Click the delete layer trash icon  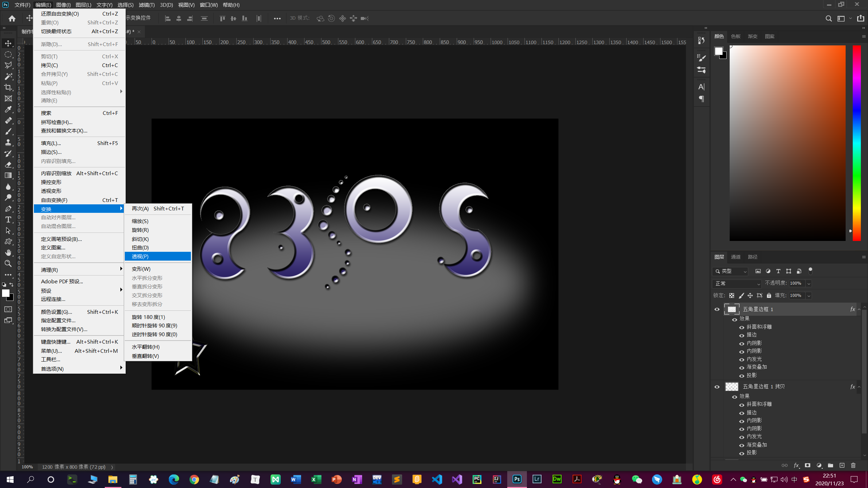click(x=853, y=465)
